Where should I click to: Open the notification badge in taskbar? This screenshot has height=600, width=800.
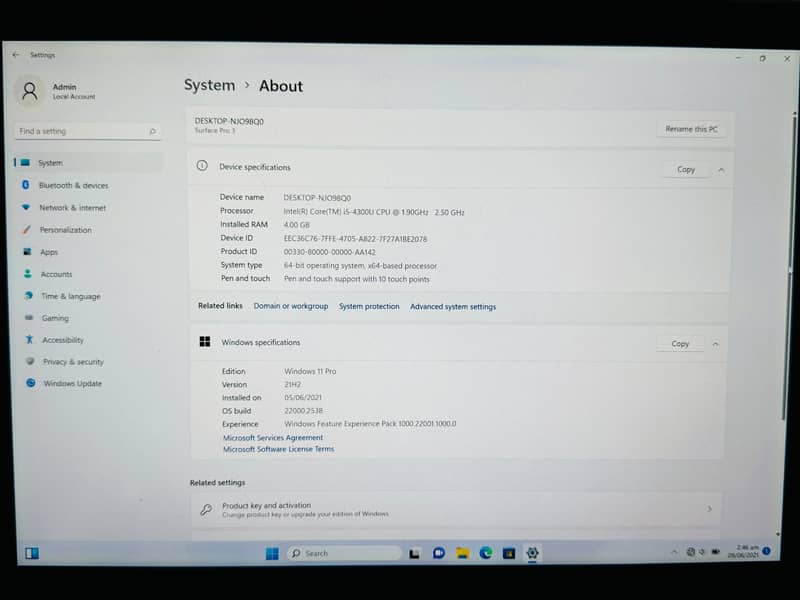(766, 551)
